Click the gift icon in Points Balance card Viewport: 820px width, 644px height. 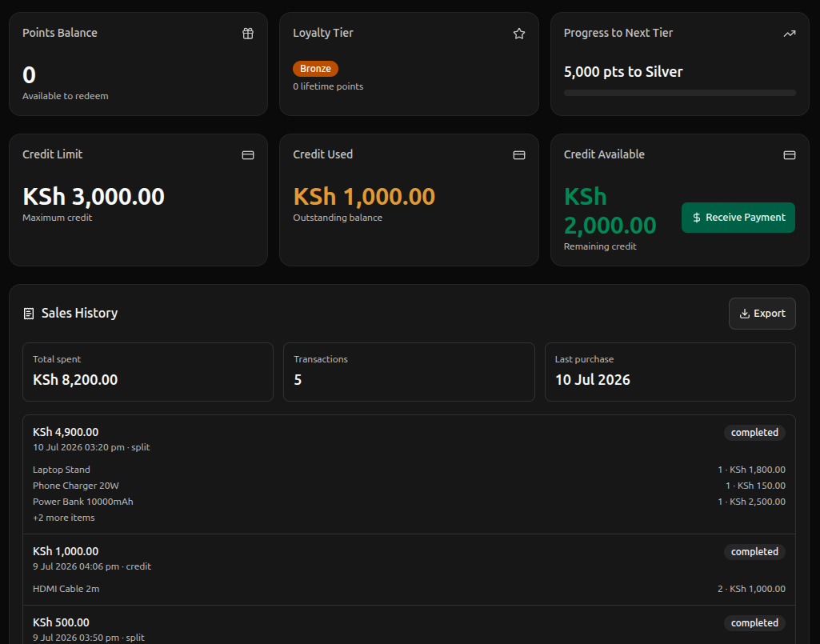(x=248, y=34)
